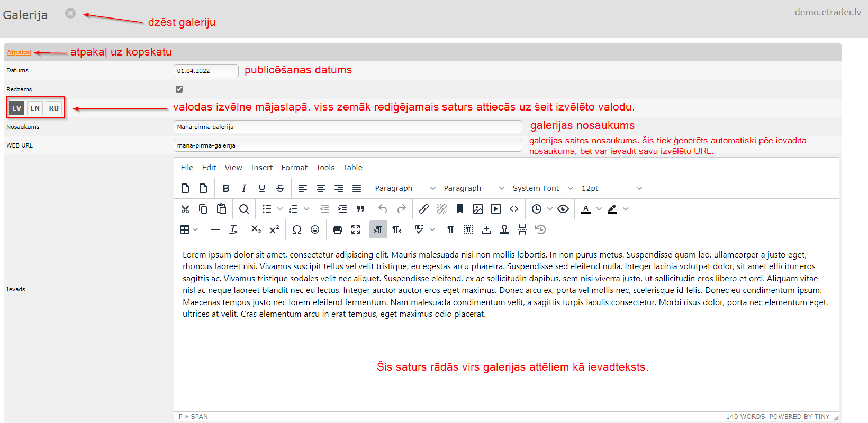Click the Atpakaļ link
The width and height of the screenshot is (868, 423).
pyautogui.click(x=19, y=52)
